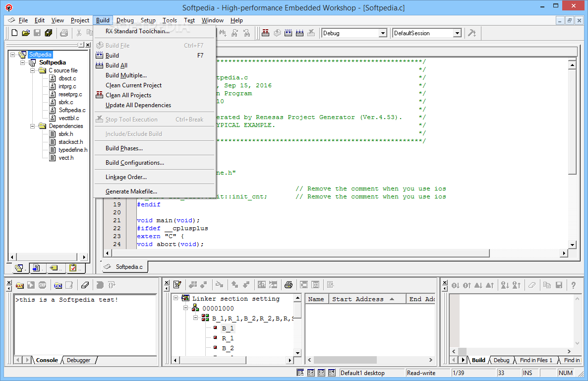Collapse the Linker section setting node
The image size is (588, 381).
pos(176,298)
